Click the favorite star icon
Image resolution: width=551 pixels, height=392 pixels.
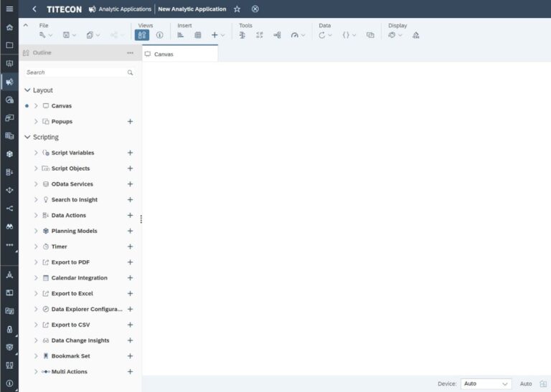tap(237, 9)
